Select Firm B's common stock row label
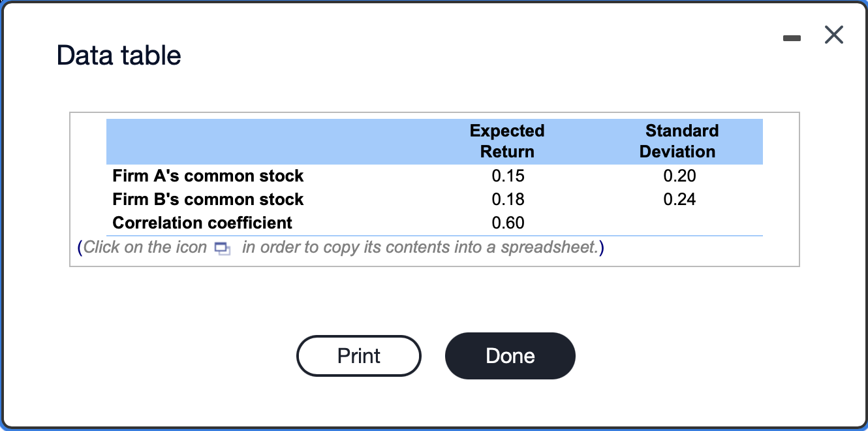This screenshot has height=431, width=868. coord(208,199)
